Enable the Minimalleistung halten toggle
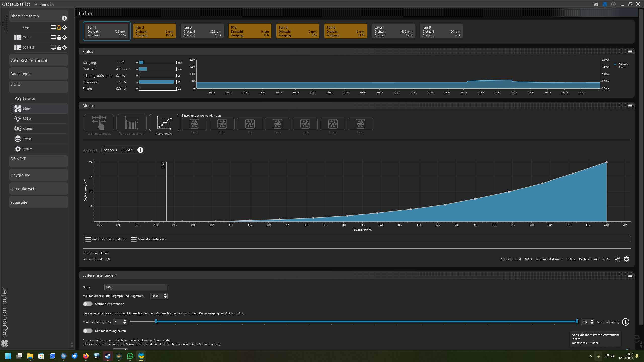The width and height of the screenshot is (644, 362). coord(88,331)
